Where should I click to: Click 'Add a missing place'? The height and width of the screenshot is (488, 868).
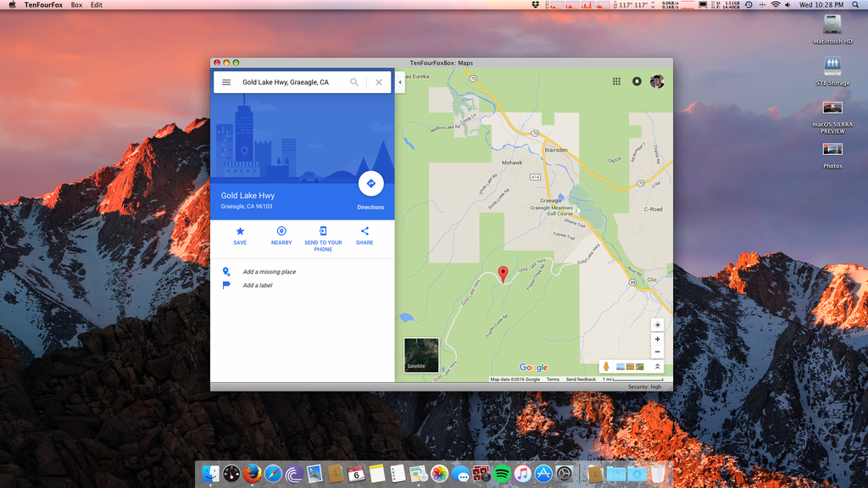tap(269, 272)
